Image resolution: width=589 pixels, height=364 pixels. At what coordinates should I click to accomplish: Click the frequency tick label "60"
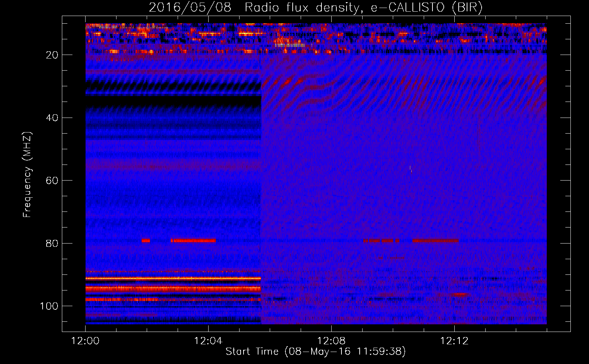point(52,181)
